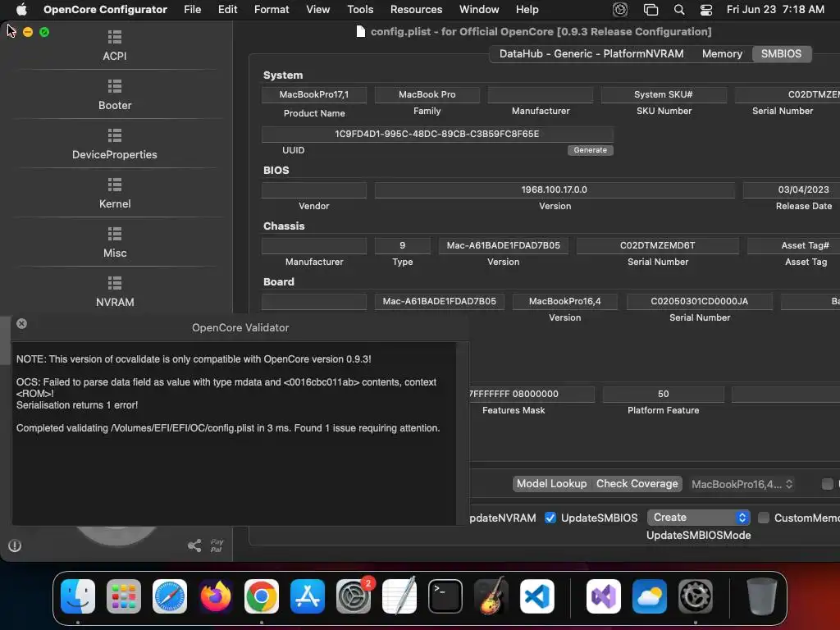Click the BIOS Release Date field
The height and width of the screenshot is (630, 840).
point(792,189)
